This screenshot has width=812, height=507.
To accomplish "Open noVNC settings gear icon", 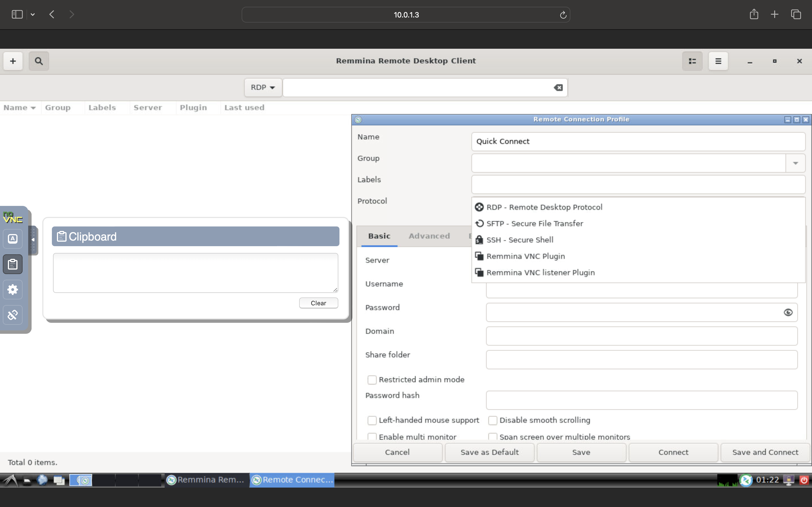I will click(13, 289).
